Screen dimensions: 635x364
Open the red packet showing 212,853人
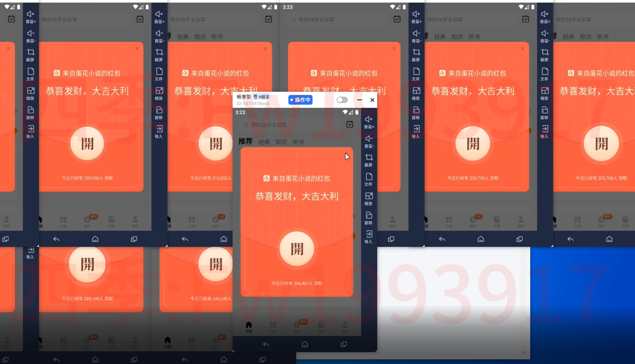coord(215,143)
